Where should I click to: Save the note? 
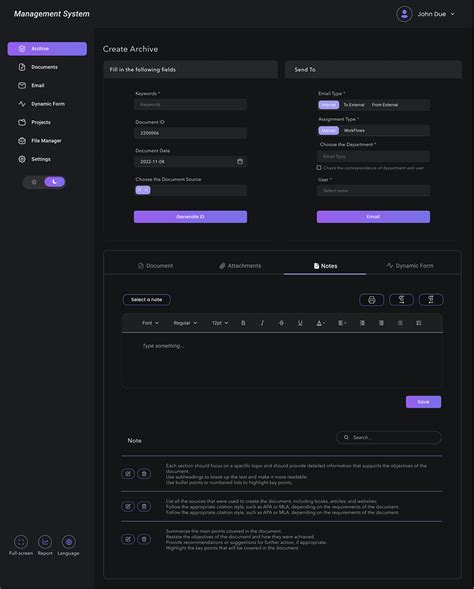point(423,402)
